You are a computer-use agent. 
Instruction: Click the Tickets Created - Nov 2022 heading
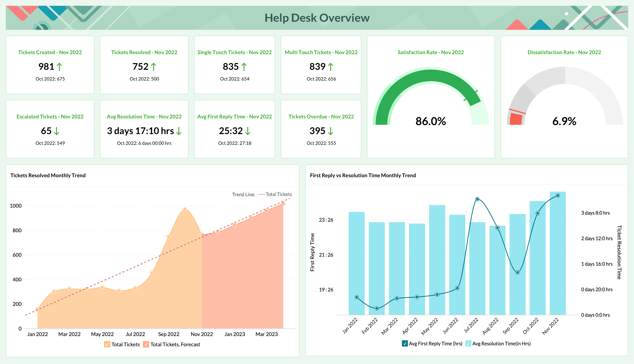click(x=50, y=52)
